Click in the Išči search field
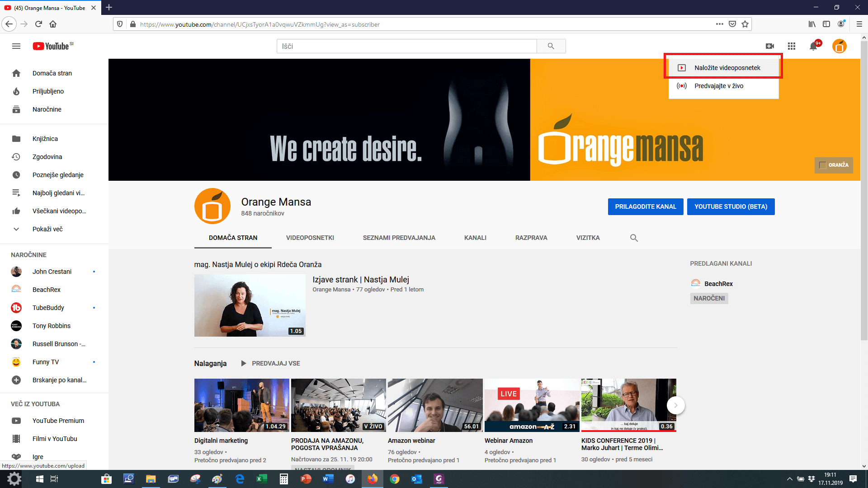Viewport: 868px width, 488px height. coord(407,46)
